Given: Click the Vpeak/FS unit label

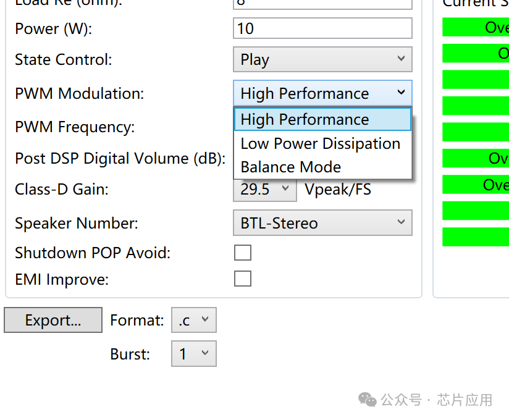Looking at the screenshot, I should point(338,189).
